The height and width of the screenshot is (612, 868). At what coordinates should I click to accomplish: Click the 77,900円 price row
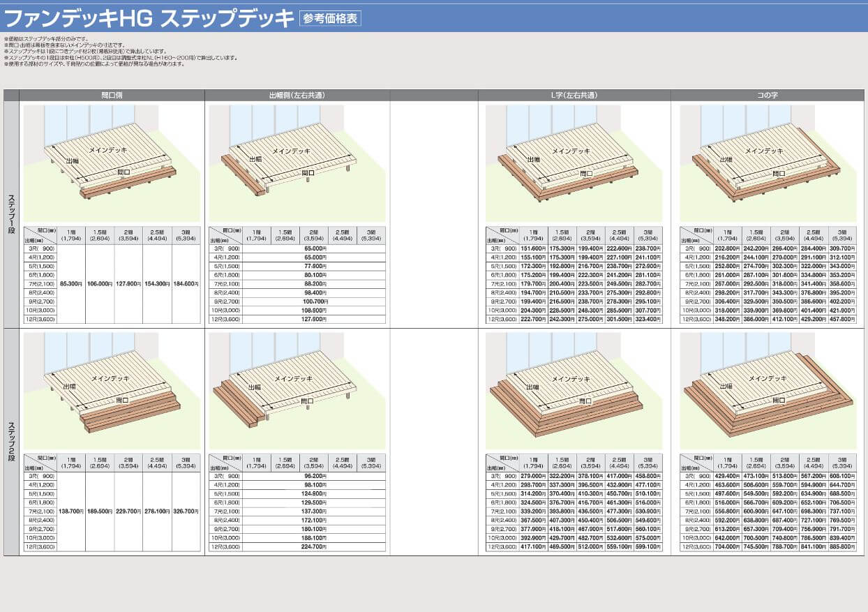pyautogui.click(x=314, y=266)
